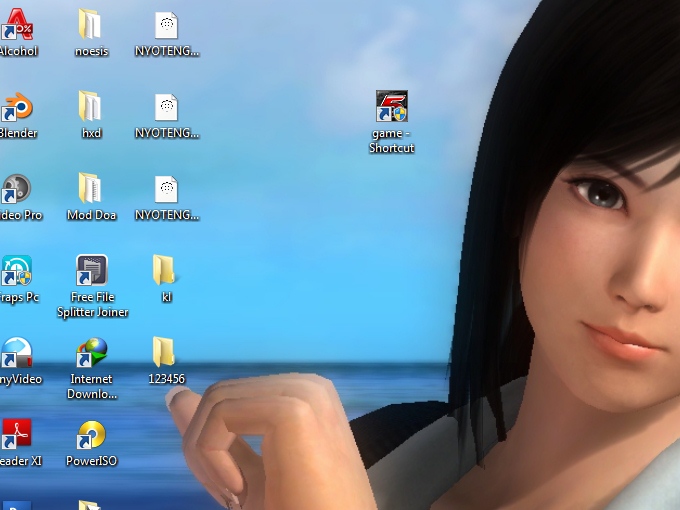680x510 pixels.
Task: Select NYOTENG file beside the noesis folder
Action: pyautogui.click(x=167, y=25)
